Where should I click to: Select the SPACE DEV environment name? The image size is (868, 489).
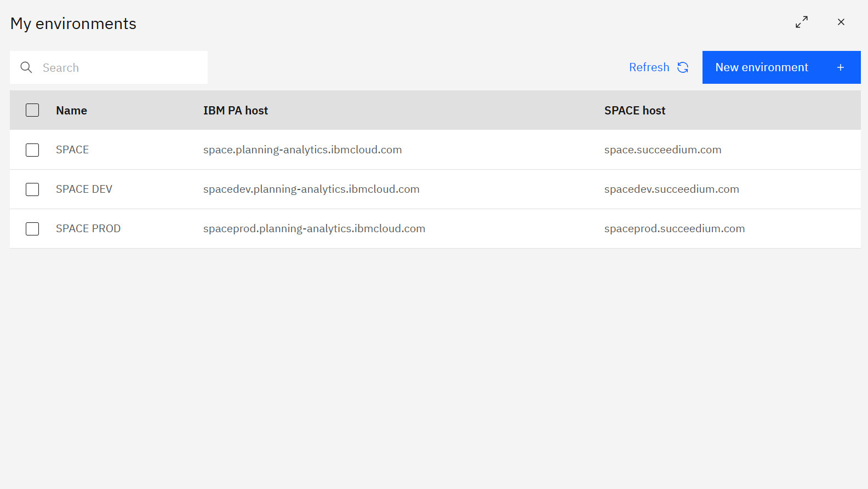click(84, 189)
